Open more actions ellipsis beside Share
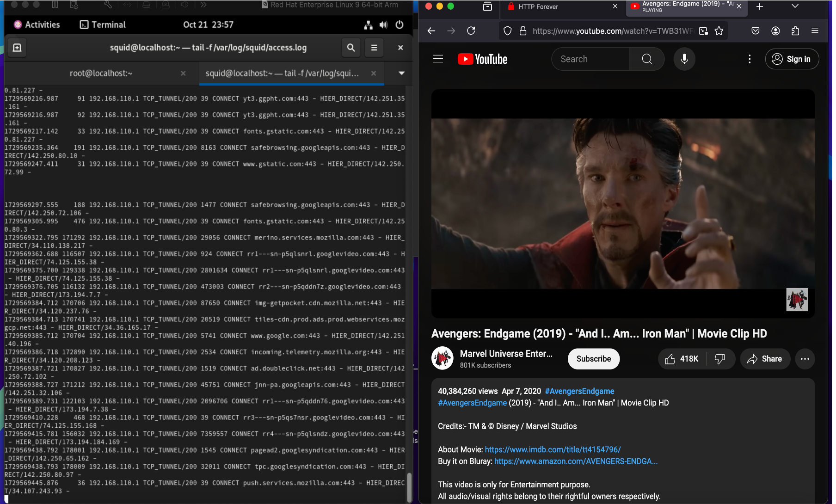 (x=805, y=359)
